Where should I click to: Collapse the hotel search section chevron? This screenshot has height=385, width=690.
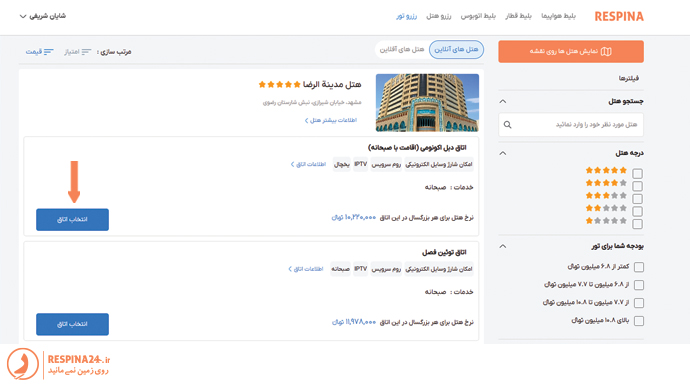tap(503, 102)
